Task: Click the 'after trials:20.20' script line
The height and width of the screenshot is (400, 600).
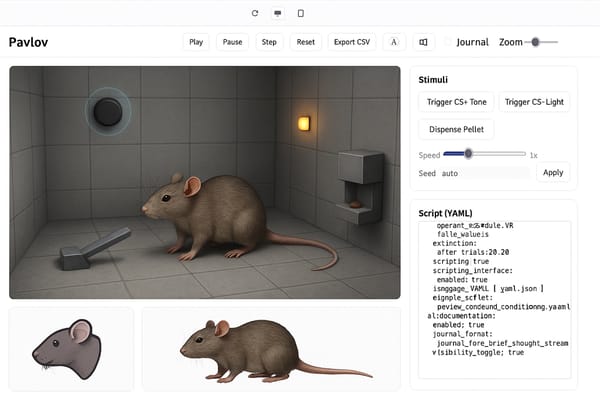Action: 473,252
